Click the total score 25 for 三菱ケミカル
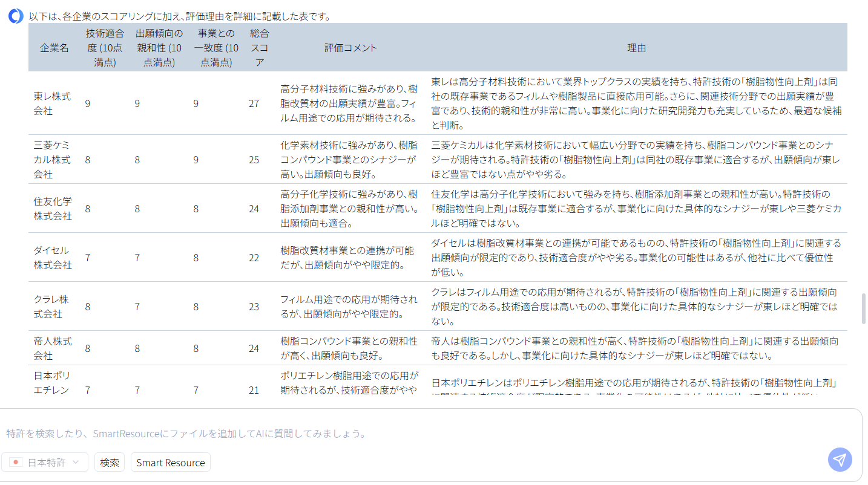The height and width of the screenshot is (485, 868). coord(254,160)
